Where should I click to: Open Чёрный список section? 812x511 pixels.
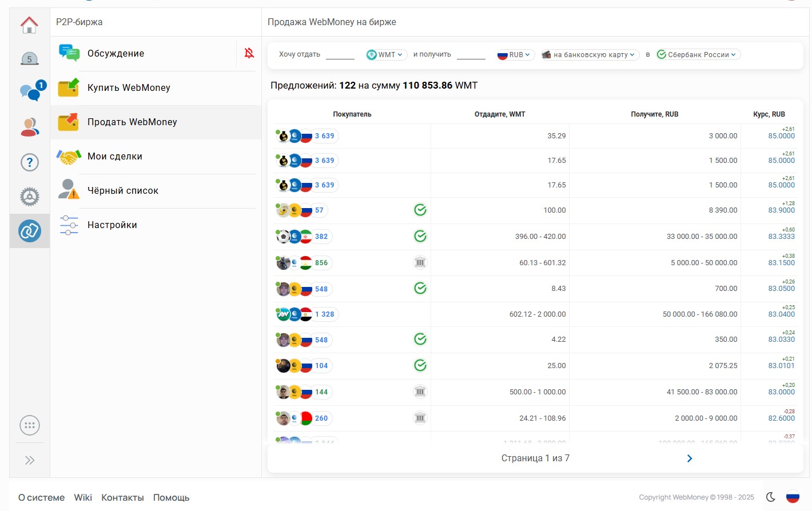tap(156, 191)
